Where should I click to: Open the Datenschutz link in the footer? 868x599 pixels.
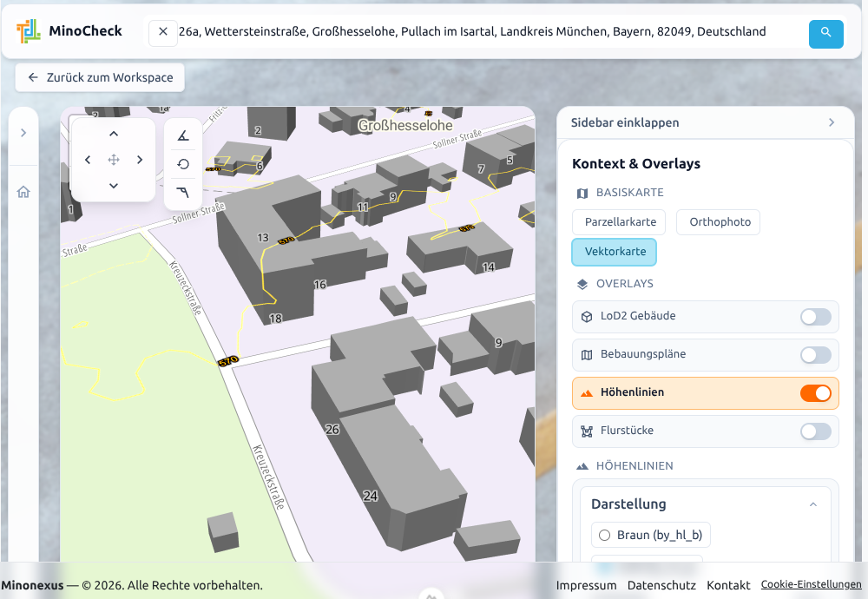pos(661,585)
